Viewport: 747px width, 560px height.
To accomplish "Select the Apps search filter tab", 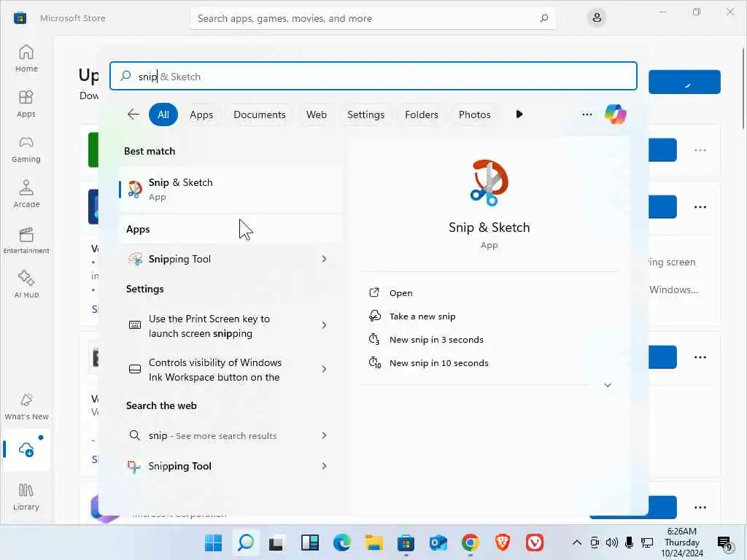I will 201,114.
